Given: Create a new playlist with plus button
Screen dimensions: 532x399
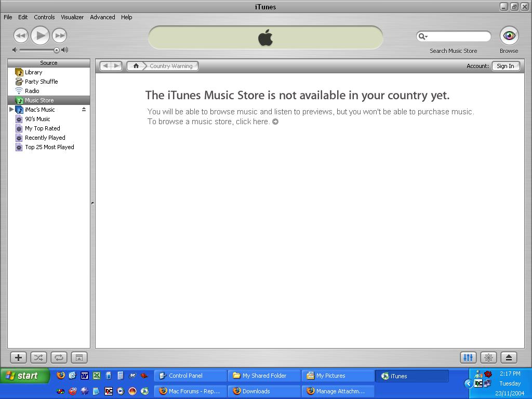Looking at the screenshot, I should pyautogui.click(x=18, y=357).
